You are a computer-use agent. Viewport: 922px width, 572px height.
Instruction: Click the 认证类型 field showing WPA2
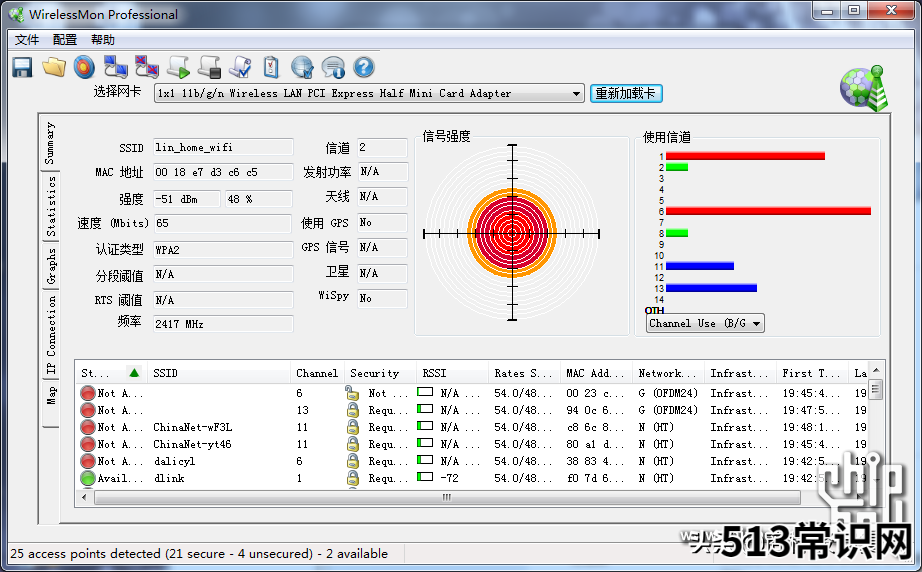[x=223, y=250]
